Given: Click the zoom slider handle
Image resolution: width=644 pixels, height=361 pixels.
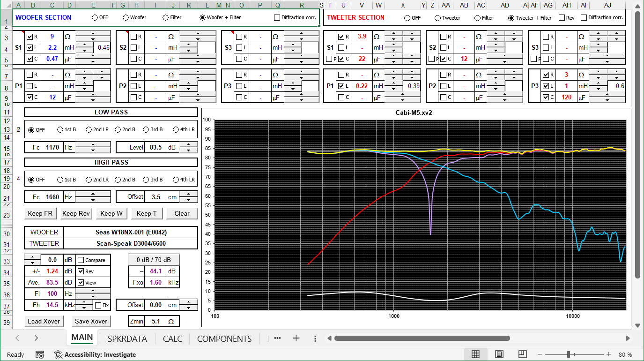Looking at the screenshot, I should click(569, 354).
